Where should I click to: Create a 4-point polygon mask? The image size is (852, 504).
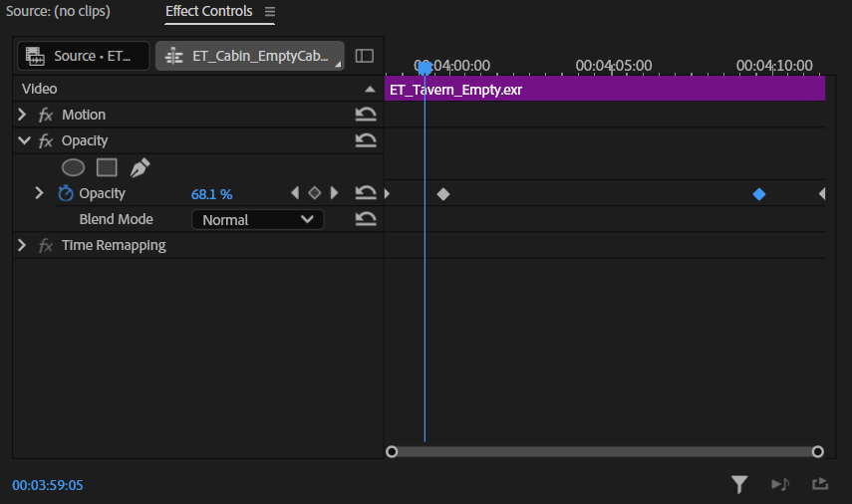107,167
